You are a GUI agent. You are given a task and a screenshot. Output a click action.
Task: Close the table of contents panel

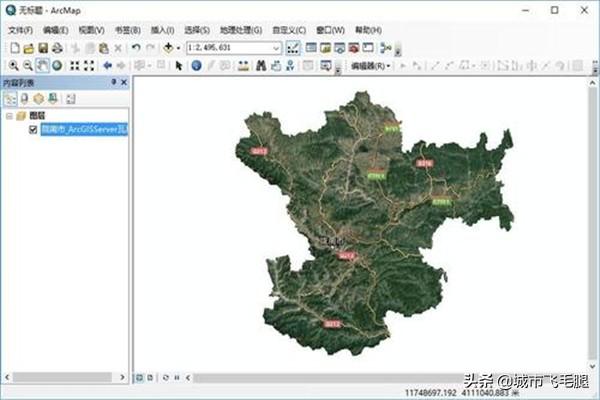click(124, 82)
